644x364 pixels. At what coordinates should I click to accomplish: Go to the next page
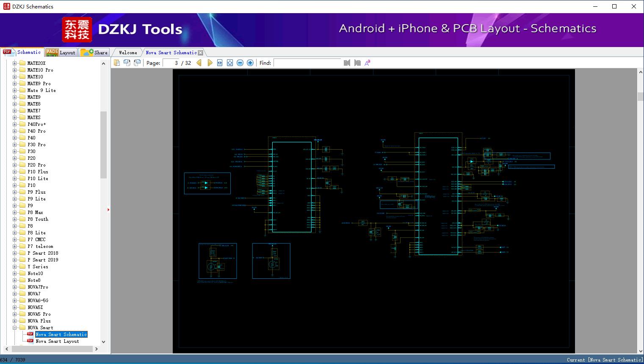[x=210, y=62]
